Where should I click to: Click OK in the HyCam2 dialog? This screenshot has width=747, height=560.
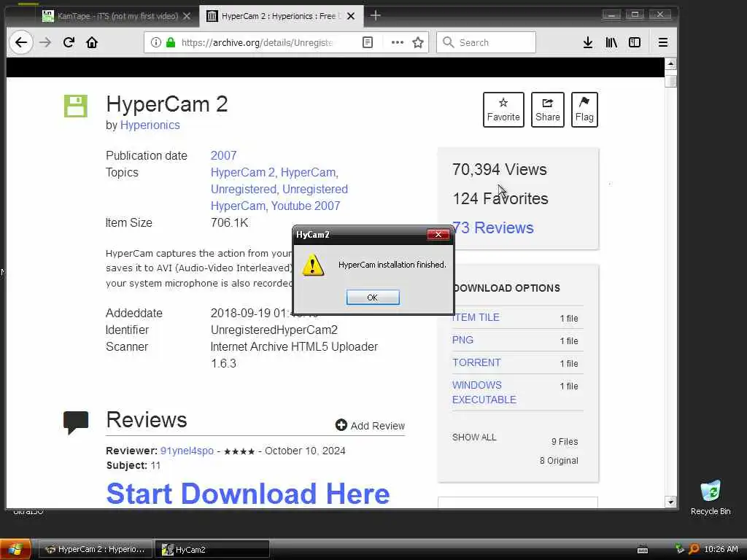coord(373,297)
